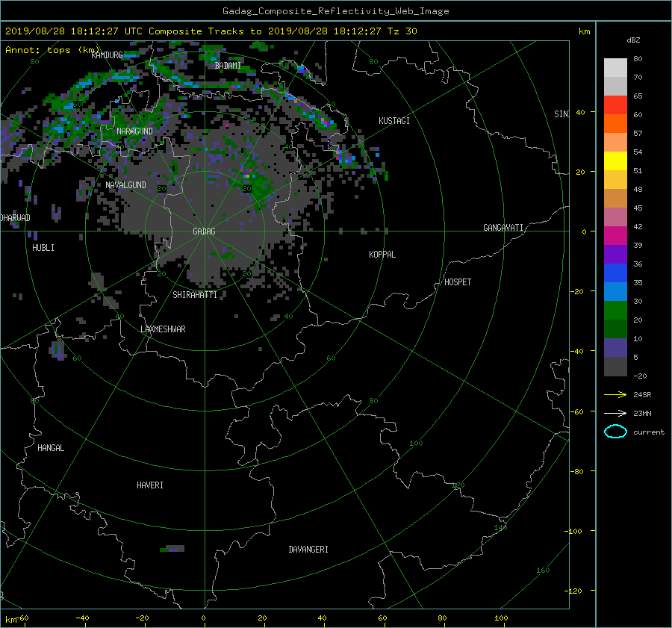
Task: Click the 'HAVERI' town label
Action: click(x=150, y=485)
